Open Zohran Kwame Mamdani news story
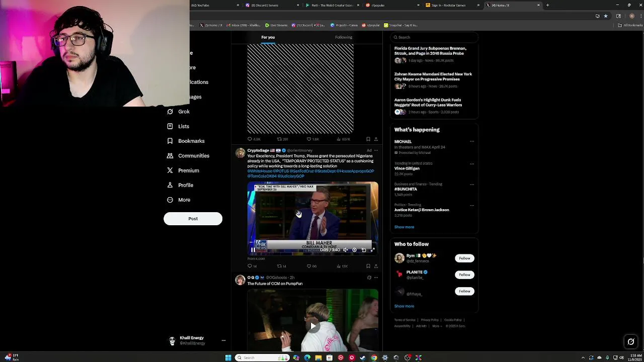 point(433,76)
